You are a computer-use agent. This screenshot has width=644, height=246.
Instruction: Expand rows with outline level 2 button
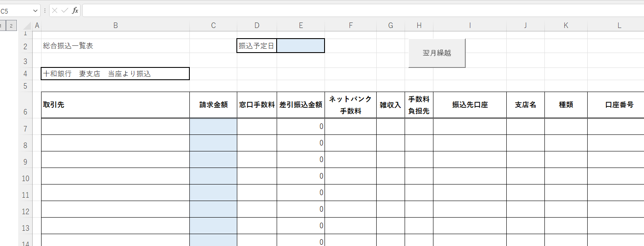click(11, 26)
